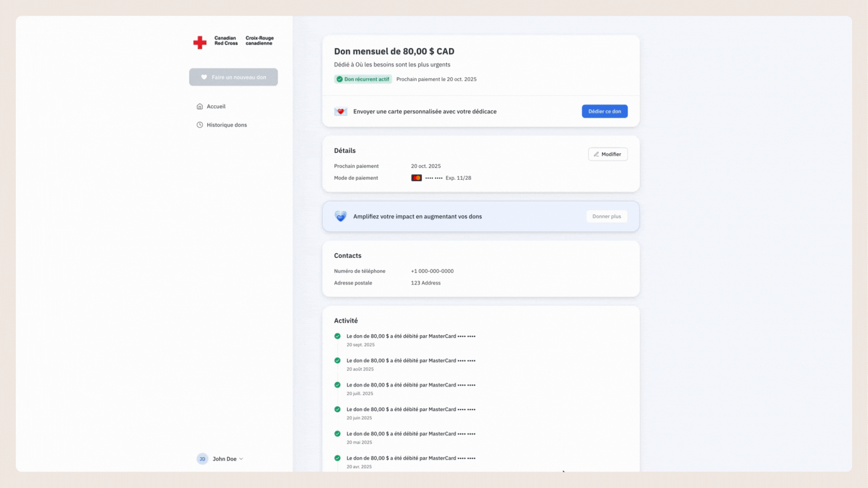The width and height of the screenshot is (868, 488).
Task: Click the John Doe name label
Action: (x=225, y=459)
